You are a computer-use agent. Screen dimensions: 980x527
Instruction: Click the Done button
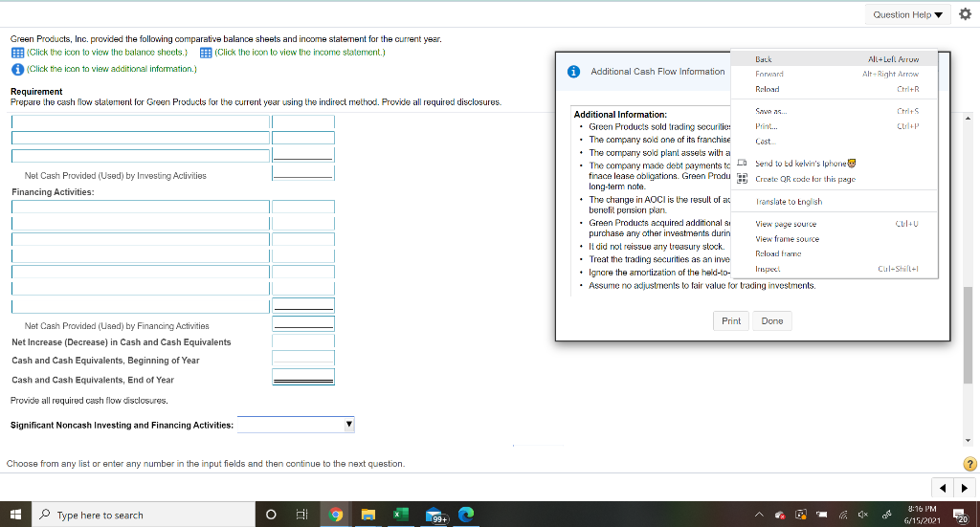[x=772, y=321]
